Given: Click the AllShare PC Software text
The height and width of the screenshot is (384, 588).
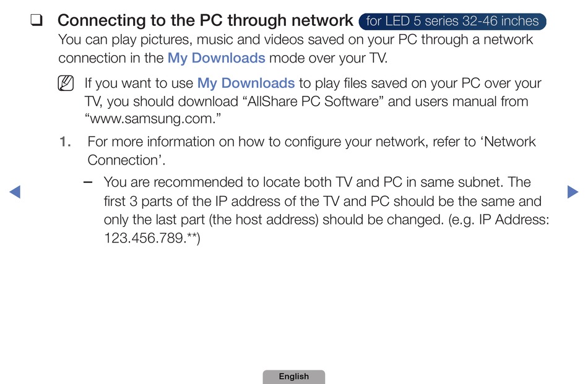Looking at the screenshot, I should (x=313, y=101).
